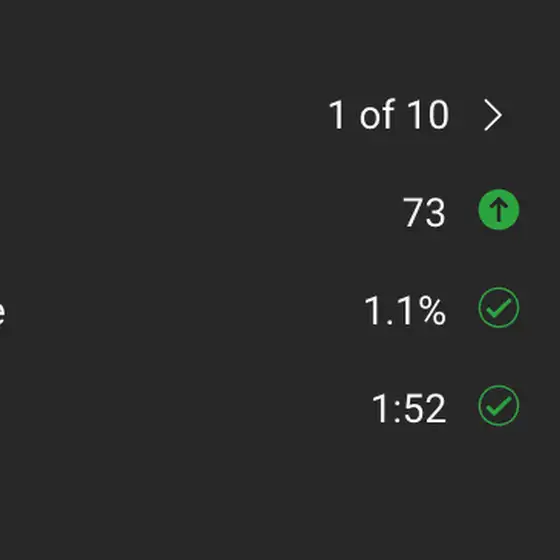Go to item 2 using the next arrow
Image resolution: width=560 pixels, height=560 pixels.
[x=493, y=115]
